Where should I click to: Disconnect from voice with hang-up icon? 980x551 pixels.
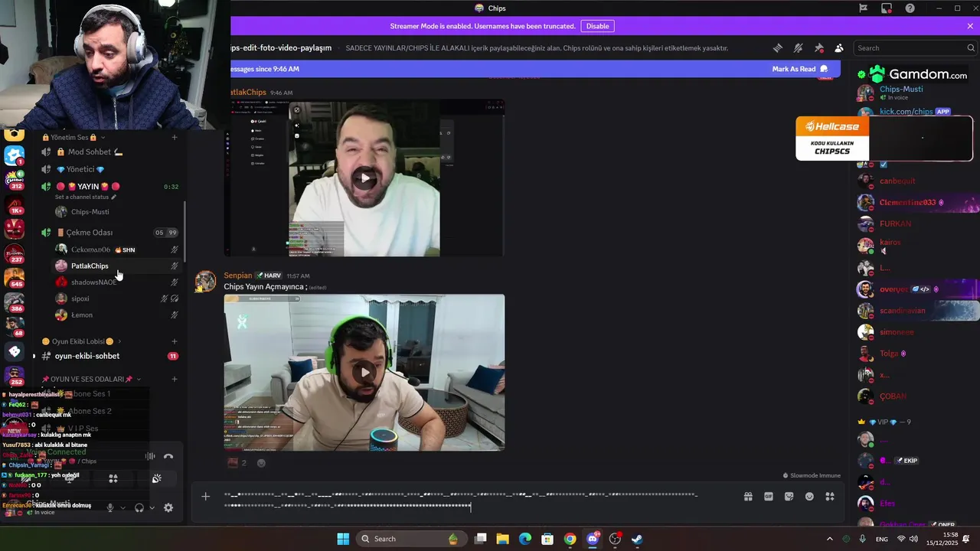click(x=168, y=457)
